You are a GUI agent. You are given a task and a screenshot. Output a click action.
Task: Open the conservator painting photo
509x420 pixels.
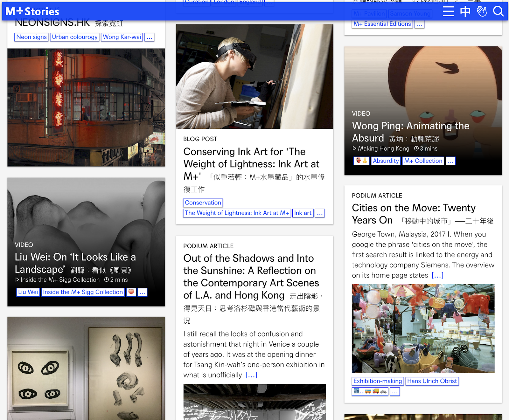point(254,76)
